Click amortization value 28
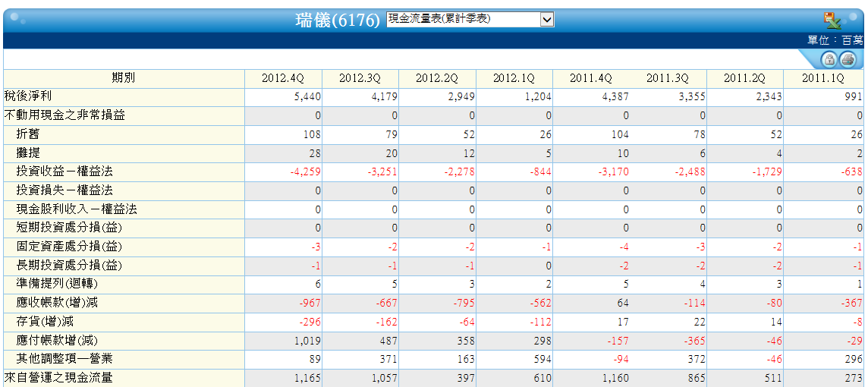868x387 pixels. pyautogui.click(x=315, y=153)
